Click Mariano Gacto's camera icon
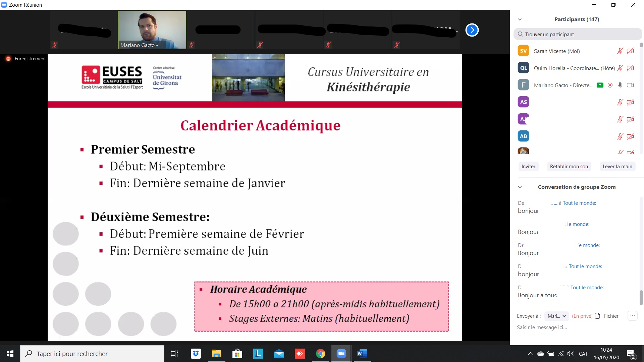This screenshot has width=644, height=362. click(x=630, y=85)
